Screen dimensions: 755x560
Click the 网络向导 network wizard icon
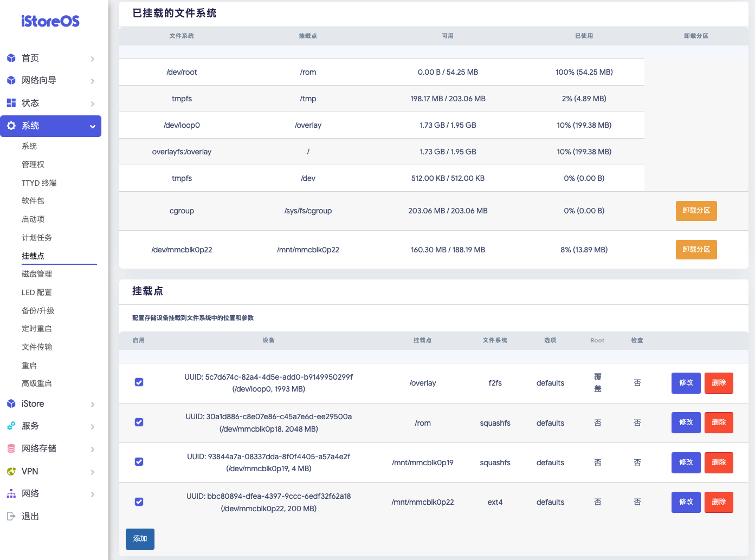(11, 80)
